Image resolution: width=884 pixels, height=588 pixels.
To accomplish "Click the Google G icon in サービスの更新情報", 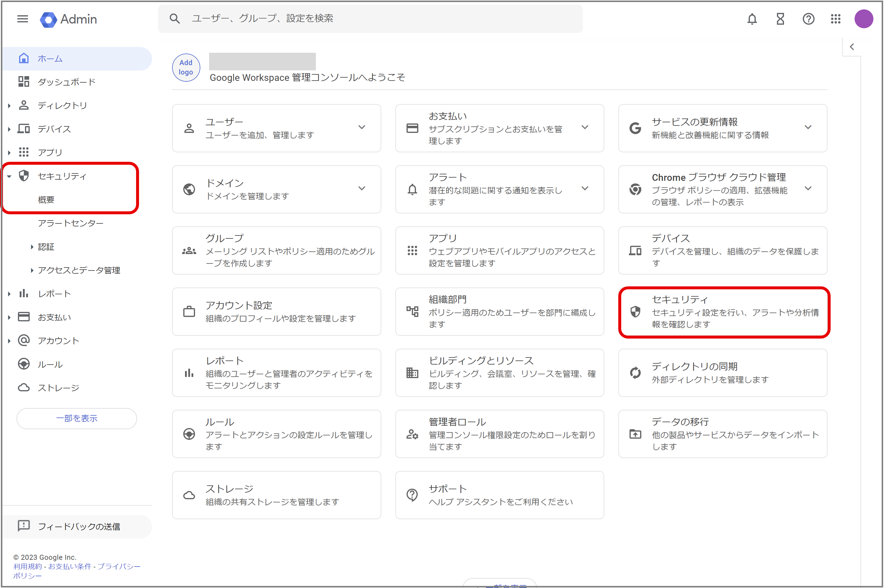I will (x=635, y=128).
